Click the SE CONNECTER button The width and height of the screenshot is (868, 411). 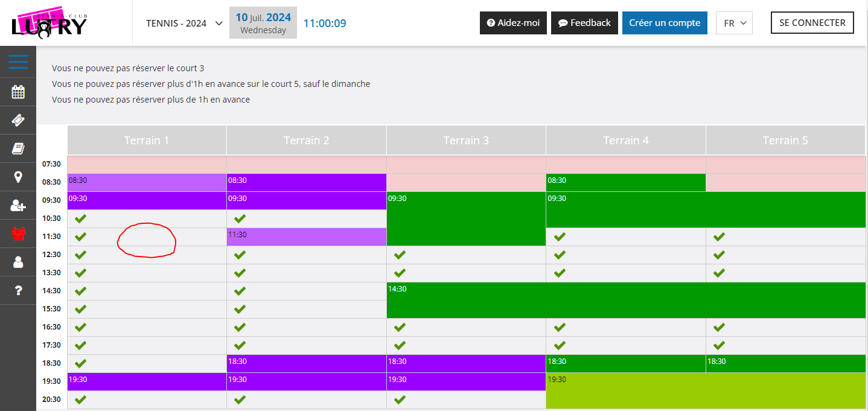coord(812,22)
